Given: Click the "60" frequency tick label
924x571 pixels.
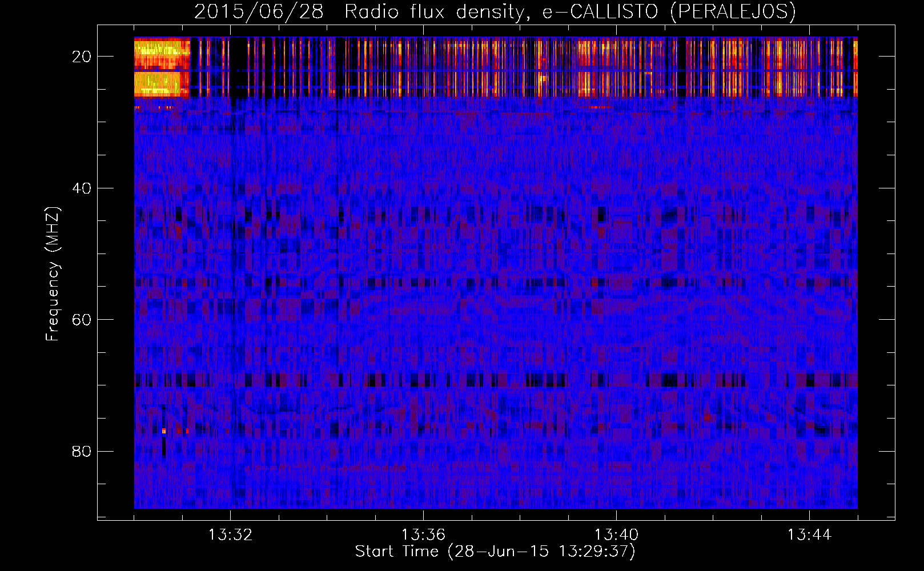Looking at the screenshot, I should click(x=82, y=320).
